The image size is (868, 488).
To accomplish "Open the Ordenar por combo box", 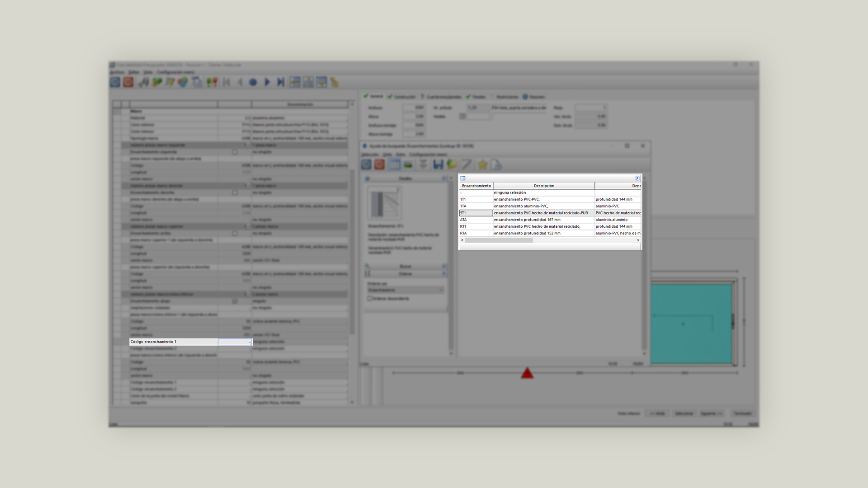I will click(406, 290).
